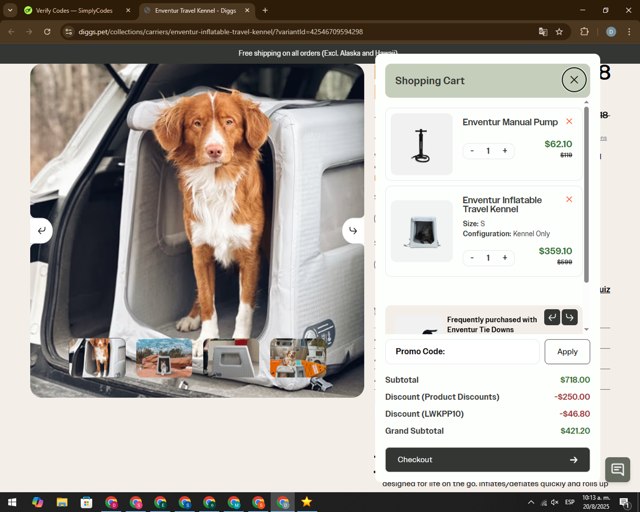Decrease Enventur Manual Pump quantity
The height and width of the screenshot is (512, 640).
pos(472,151)
